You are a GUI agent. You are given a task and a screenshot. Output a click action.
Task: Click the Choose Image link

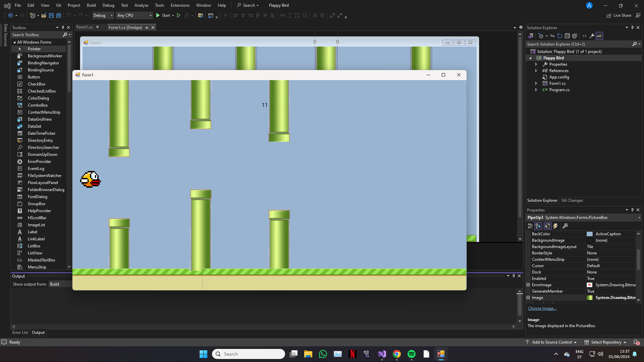(x=542, y=308)
